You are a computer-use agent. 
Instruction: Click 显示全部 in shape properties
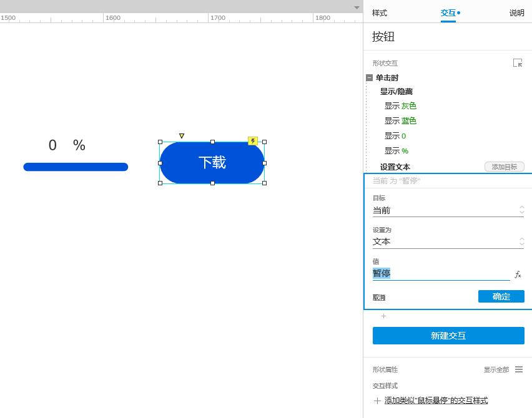[496, 369]
